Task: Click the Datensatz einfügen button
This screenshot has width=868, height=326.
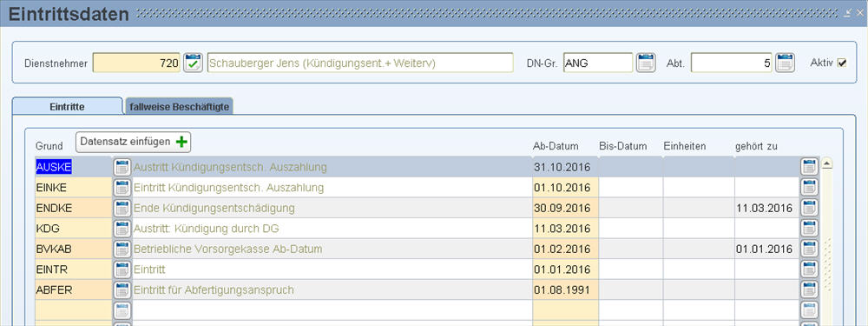Action: coord(133,142)
